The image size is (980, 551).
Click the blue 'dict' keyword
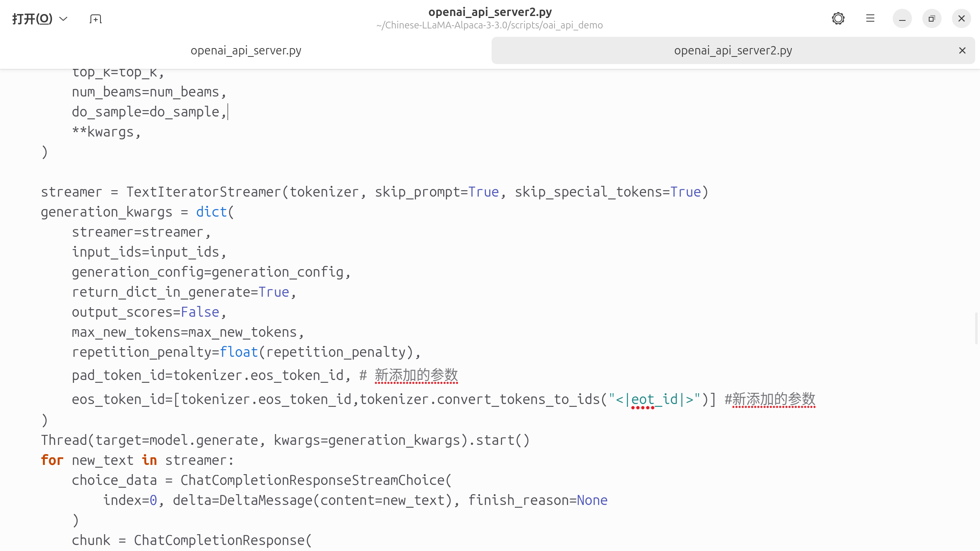[x=211, y=212]
